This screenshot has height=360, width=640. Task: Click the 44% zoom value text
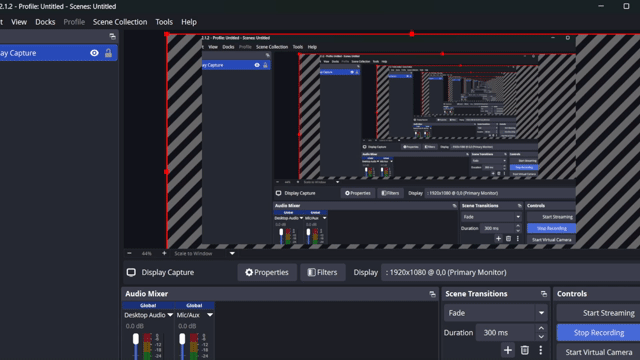(147, 253)
